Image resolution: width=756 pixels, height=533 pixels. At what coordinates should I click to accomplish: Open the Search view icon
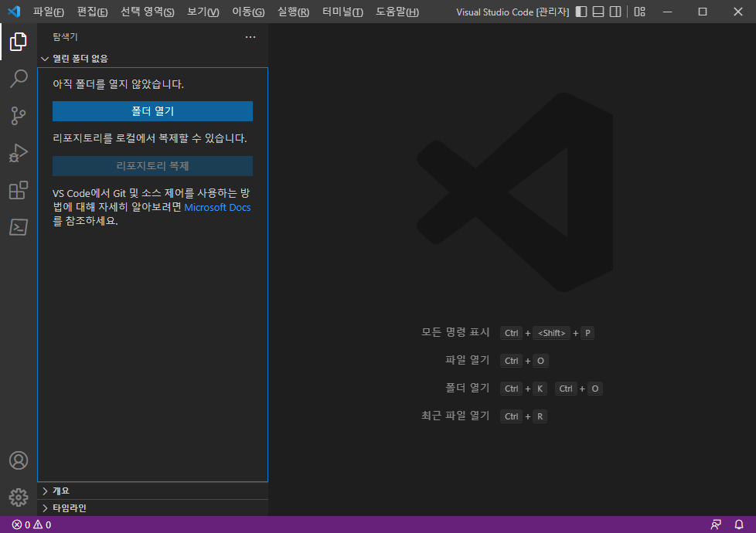click(x=19, y=79)
